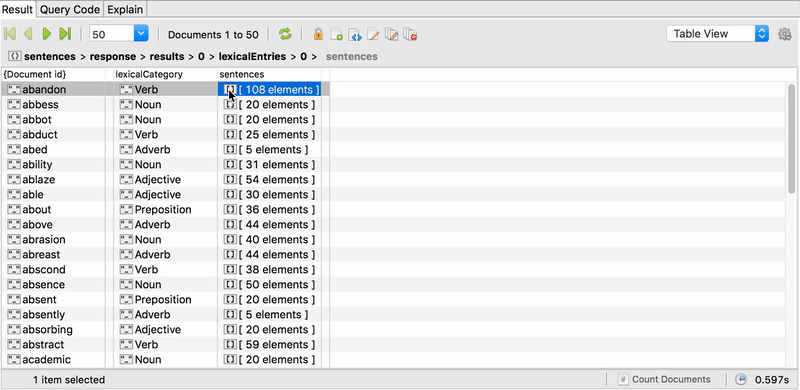Select the above document id
Screen dimensions: 800x390
tap(37, 225)
